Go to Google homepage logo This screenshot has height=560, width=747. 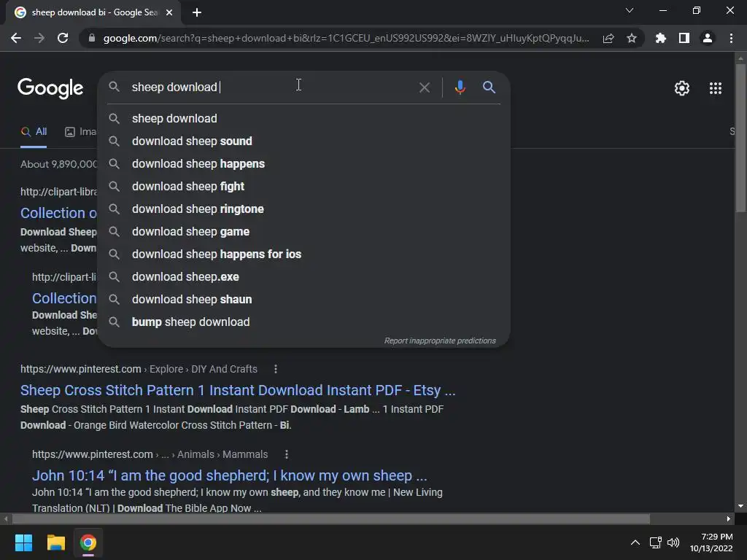(50, 88)
